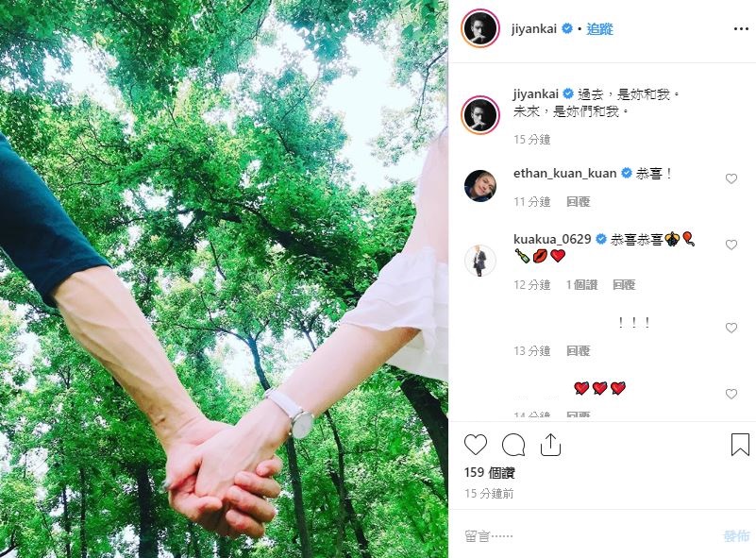The height and width of the screenshot is (558, 756).
Task: Like the triple exclamation mark comment
Action: tap(731, 328)
